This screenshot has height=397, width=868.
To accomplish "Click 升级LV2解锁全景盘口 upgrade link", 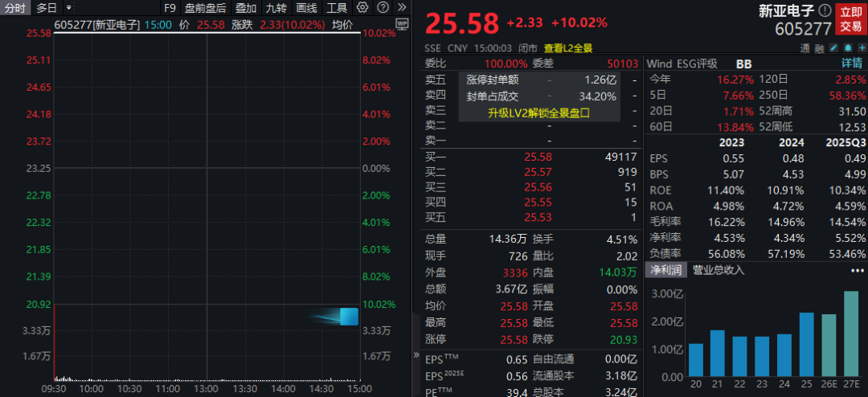I will click(x=538, y=113).
